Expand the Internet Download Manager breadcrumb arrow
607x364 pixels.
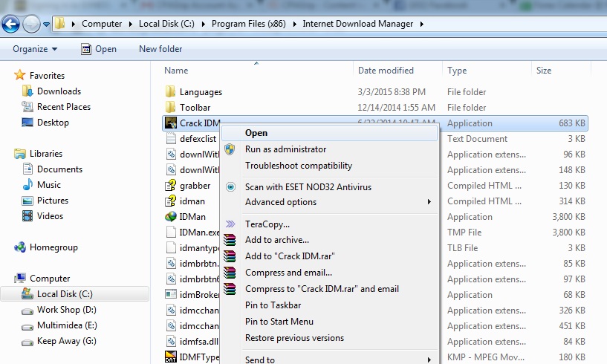click(422, 24)
